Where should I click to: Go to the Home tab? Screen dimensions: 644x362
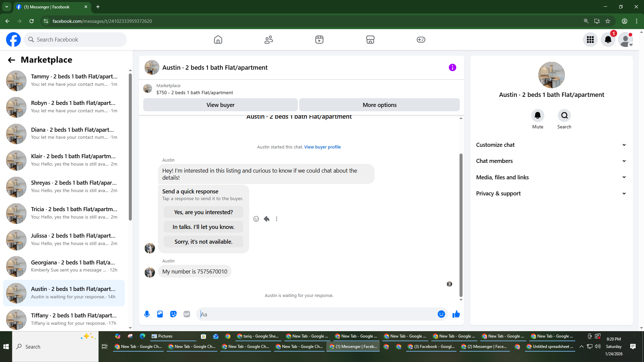[x=218, y=40]
